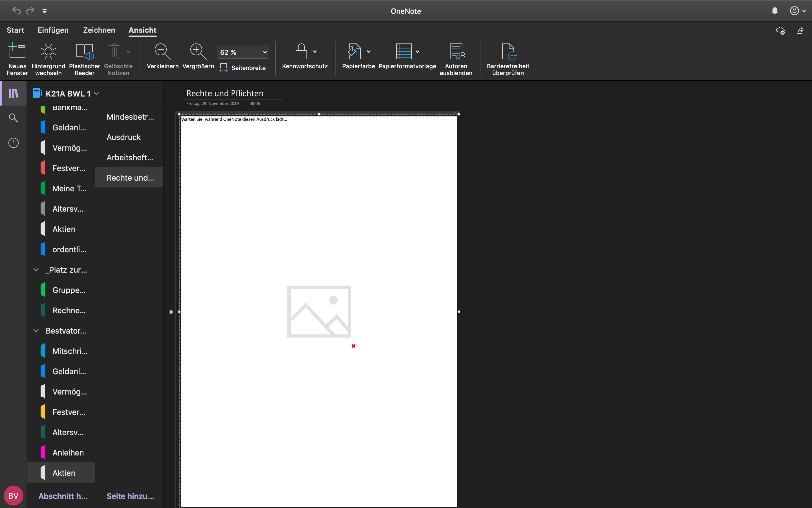Screen dimensions: 812x508
Task: Open search with the magnifier sidebar icon
Action: click(14, 118)
